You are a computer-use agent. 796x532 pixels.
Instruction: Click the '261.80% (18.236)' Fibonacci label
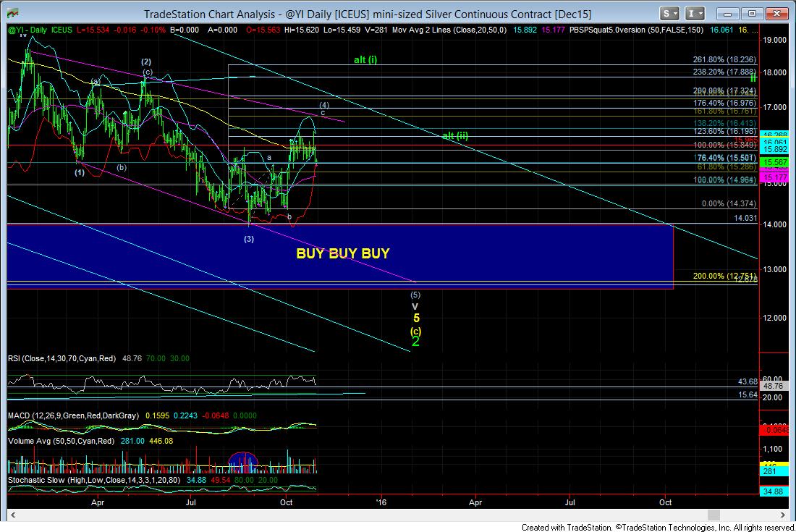(724, 59)
